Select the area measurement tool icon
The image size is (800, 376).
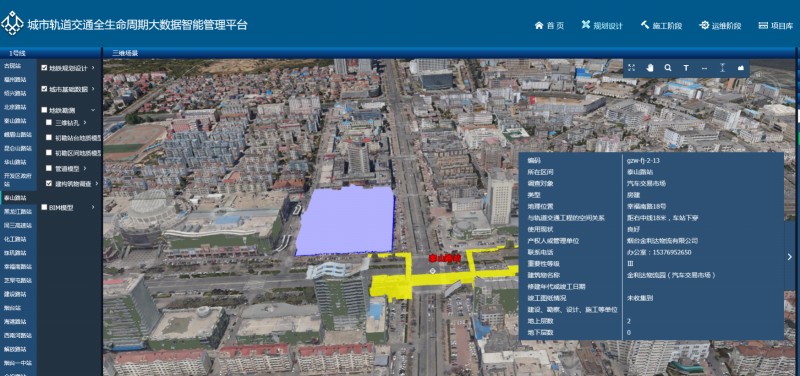[741, 68]
